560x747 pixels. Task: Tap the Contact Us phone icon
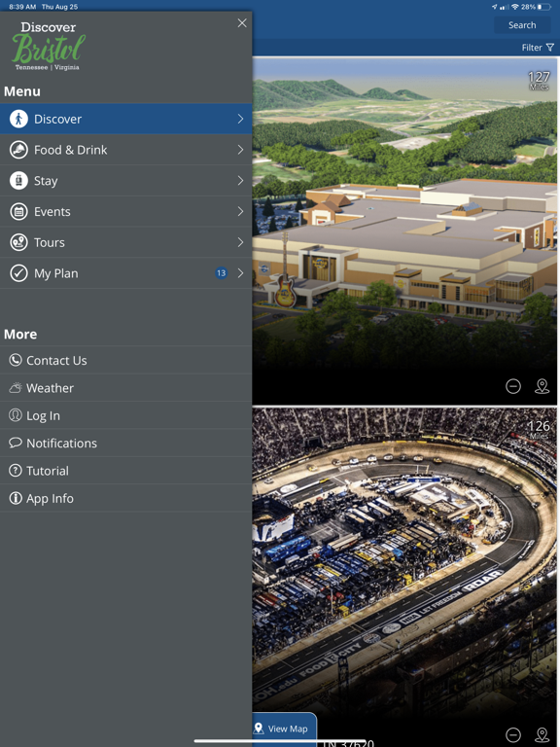[16, 360]
